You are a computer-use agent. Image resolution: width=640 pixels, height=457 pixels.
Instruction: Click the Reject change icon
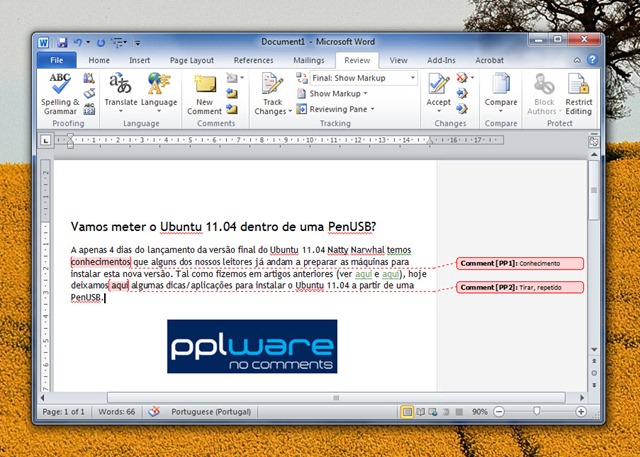coord(462,78)
